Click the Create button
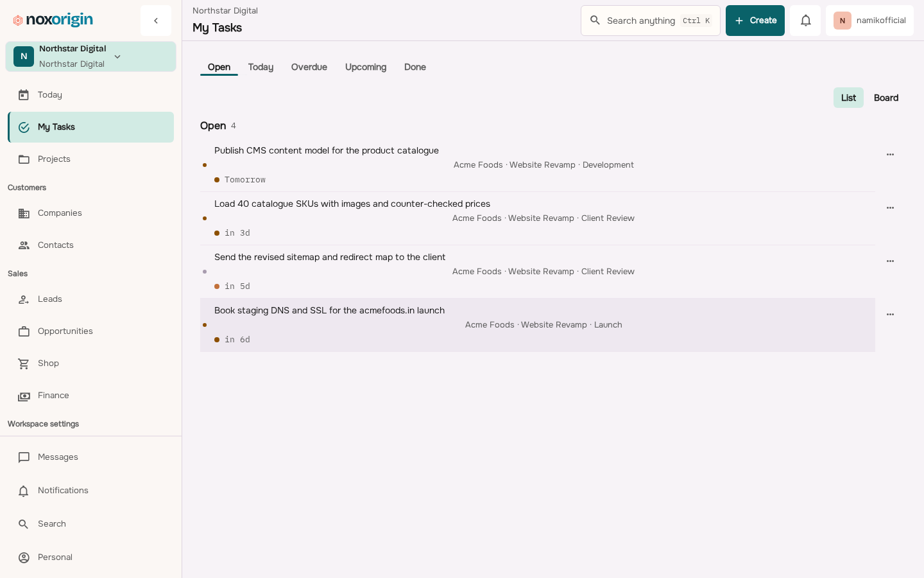This screenshot has width=924, height=578. [755, 21]
